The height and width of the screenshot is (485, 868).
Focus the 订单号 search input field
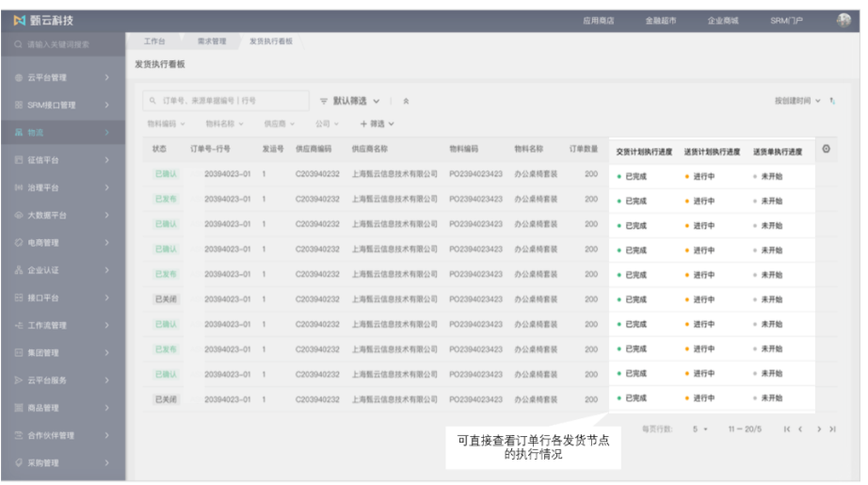coord(226,101)
